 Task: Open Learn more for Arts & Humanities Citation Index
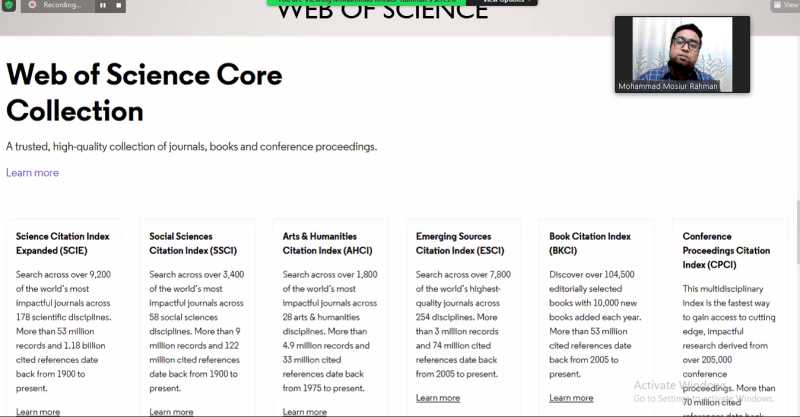coord(305,411)
